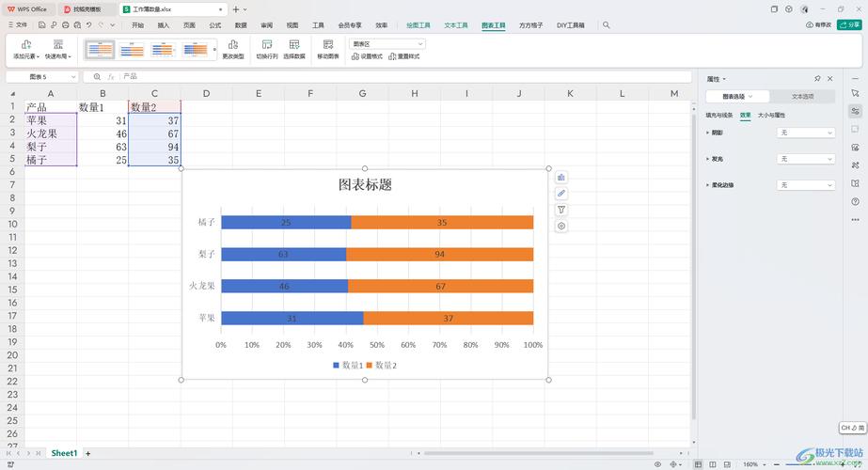
Task: Expand the quick access toolbar dropdown arrow
Action: point(112,25)
